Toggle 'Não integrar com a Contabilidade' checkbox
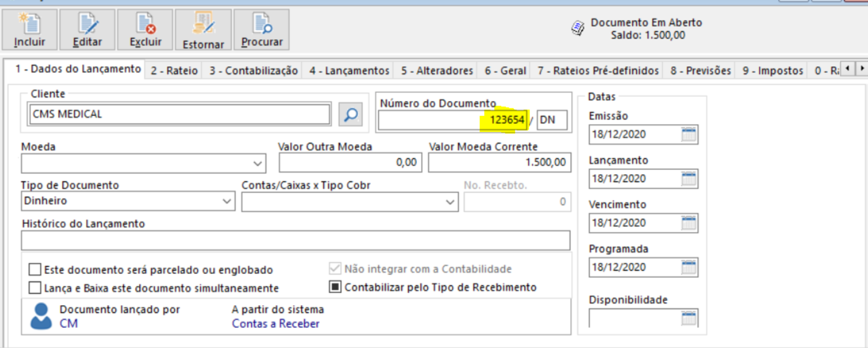Viewport: 868px width, 359px height. point(335,269)
